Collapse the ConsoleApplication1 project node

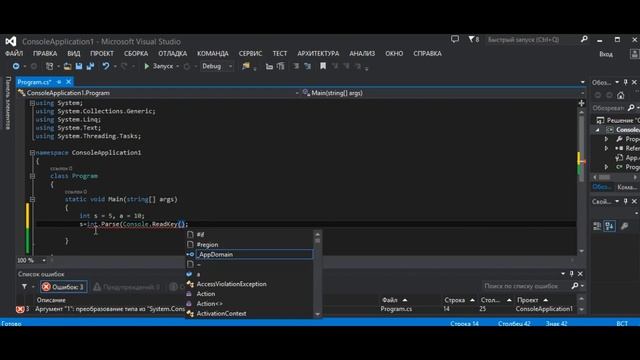pos(598,130)
